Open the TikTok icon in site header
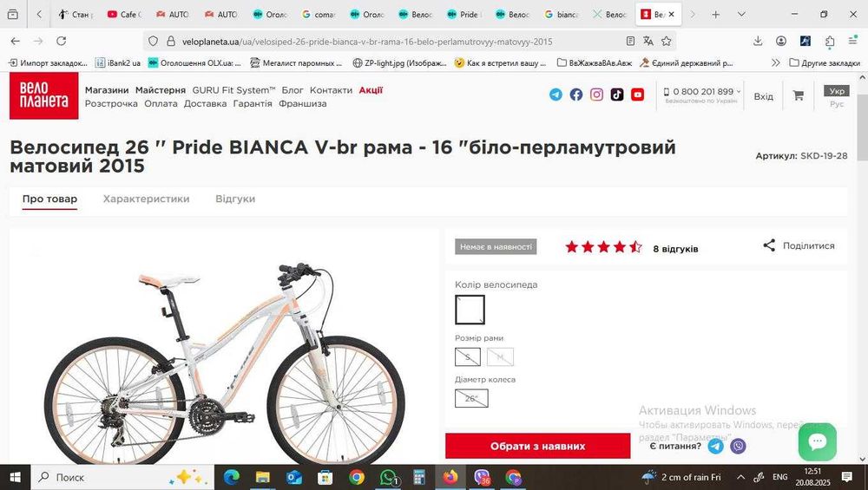Viewport: 868px width, 490px height. [617, 95]
